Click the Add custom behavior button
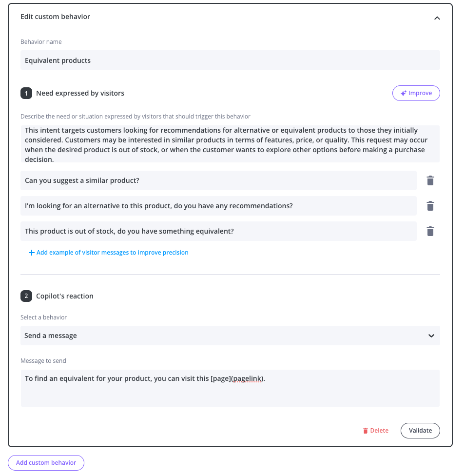This screenshot has height=476, width=465. [46, 463]
